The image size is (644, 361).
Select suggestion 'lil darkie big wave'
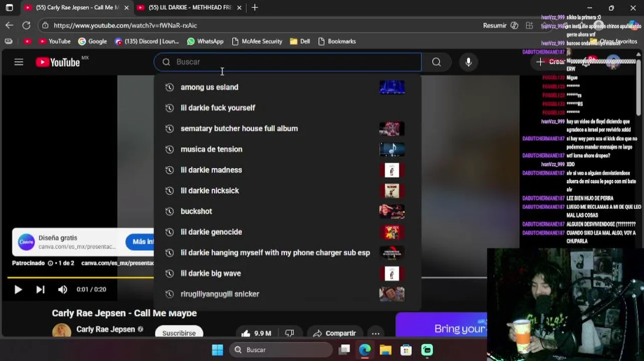287,273
